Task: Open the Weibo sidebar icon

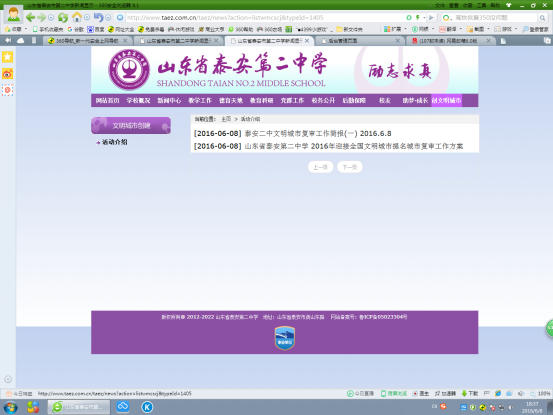Action: point(7,73)
